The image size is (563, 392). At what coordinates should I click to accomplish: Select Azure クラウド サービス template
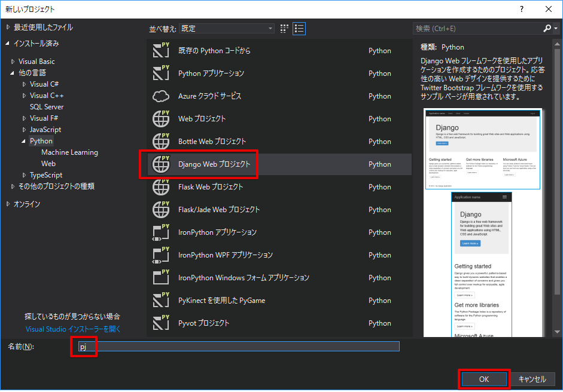pos(279,96)
